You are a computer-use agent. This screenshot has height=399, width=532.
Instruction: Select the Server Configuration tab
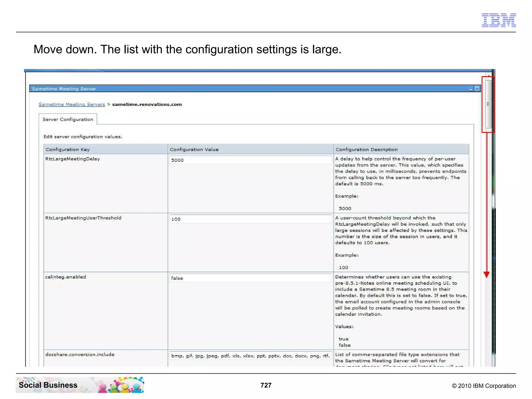[x=68, y=119]
